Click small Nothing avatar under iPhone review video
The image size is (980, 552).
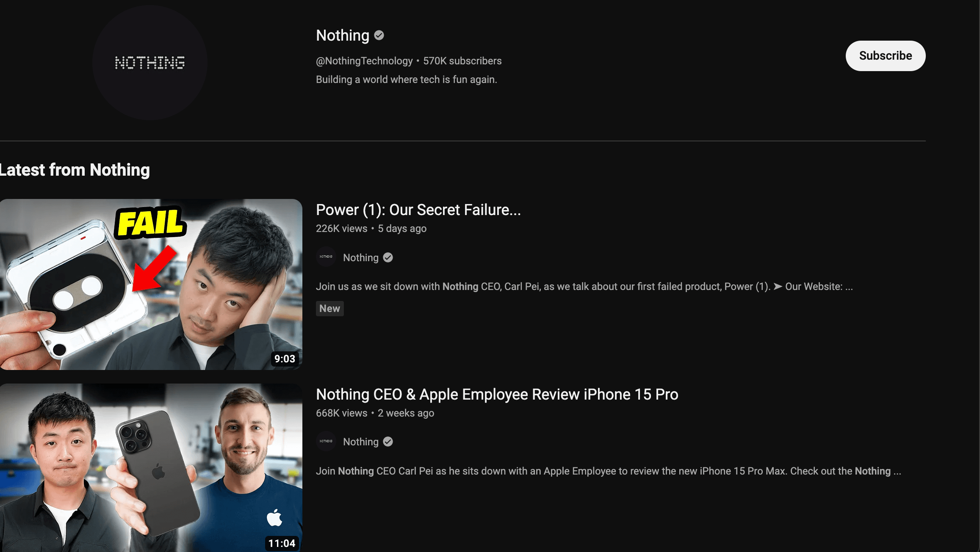coord(326,441)
